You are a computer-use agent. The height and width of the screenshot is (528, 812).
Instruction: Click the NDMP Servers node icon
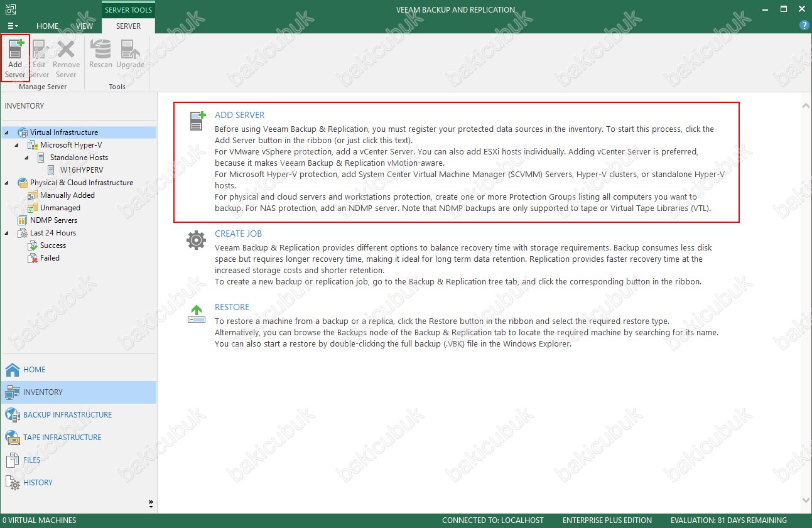tap(23, 220)
